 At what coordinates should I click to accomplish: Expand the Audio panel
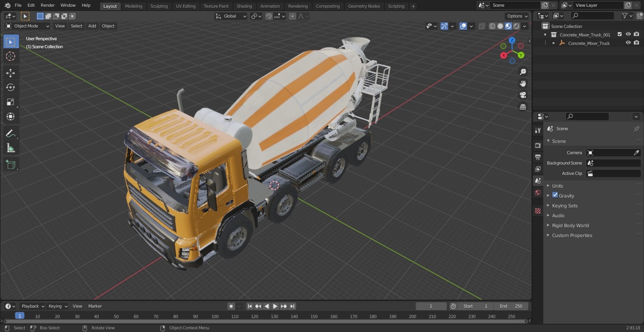(x=558, y=215)
